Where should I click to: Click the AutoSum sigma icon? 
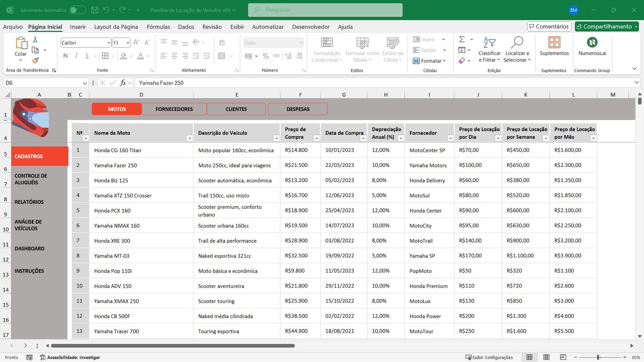[462, 39]
